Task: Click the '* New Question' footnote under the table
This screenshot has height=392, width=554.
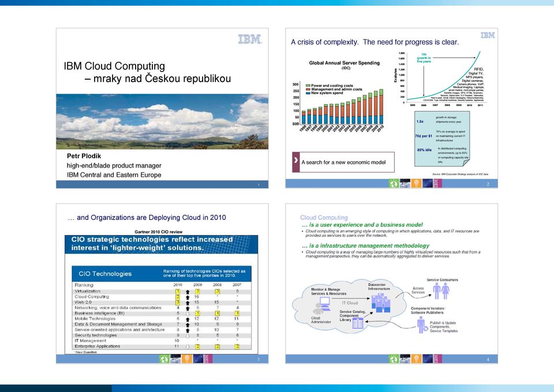Action: point(85,352)
